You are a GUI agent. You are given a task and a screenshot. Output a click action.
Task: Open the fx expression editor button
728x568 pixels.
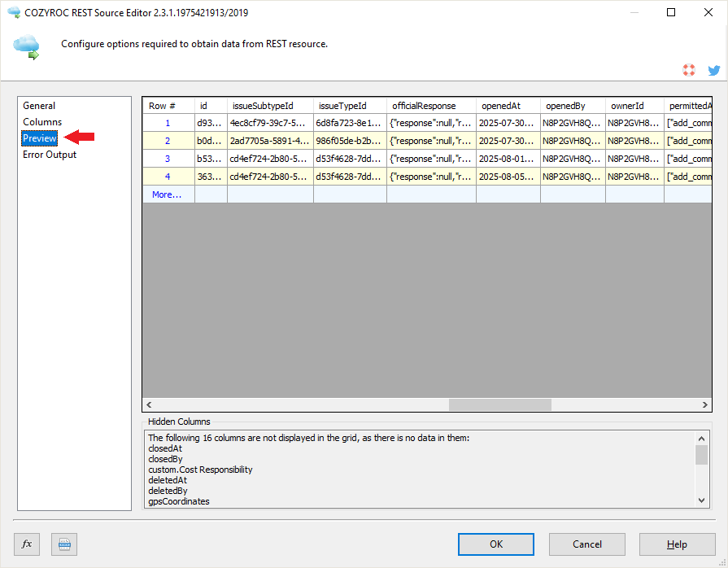[27, 544]
